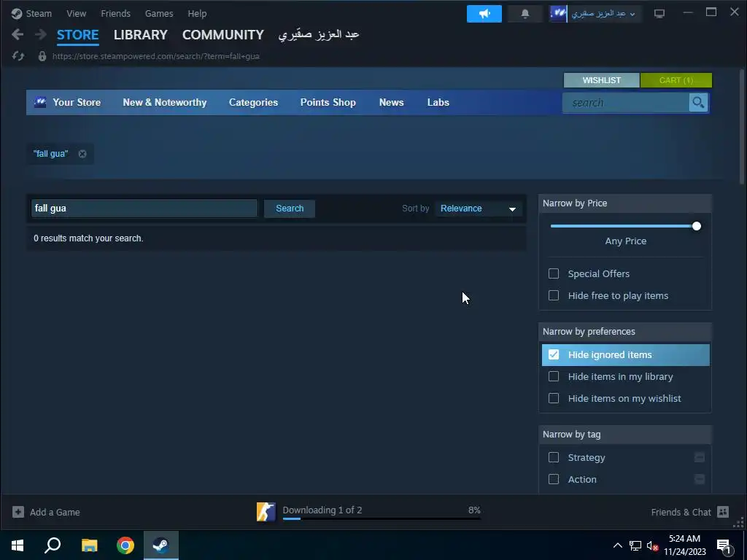Click the Steam logo in menu bar
747x560 pixels.
tap(17, 13)
